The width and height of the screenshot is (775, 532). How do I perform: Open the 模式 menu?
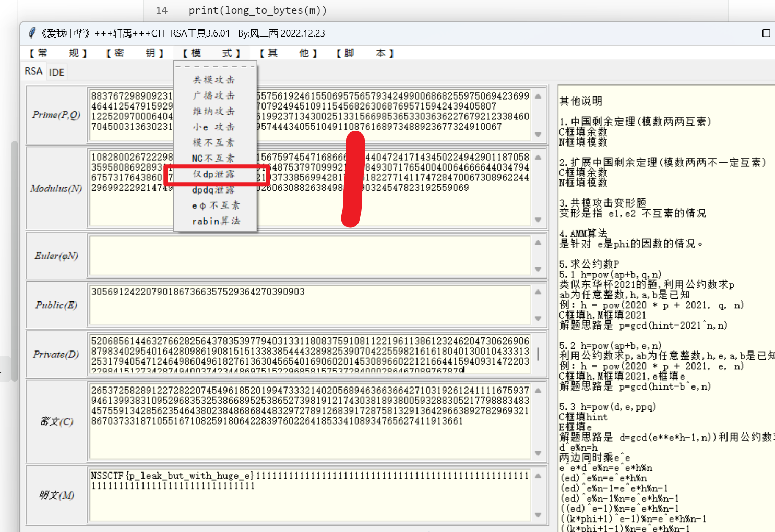coord(211,53)
